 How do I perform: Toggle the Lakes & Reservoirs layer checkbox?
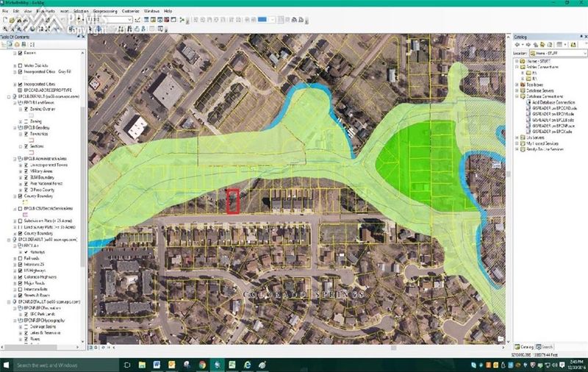click(26, 332)
